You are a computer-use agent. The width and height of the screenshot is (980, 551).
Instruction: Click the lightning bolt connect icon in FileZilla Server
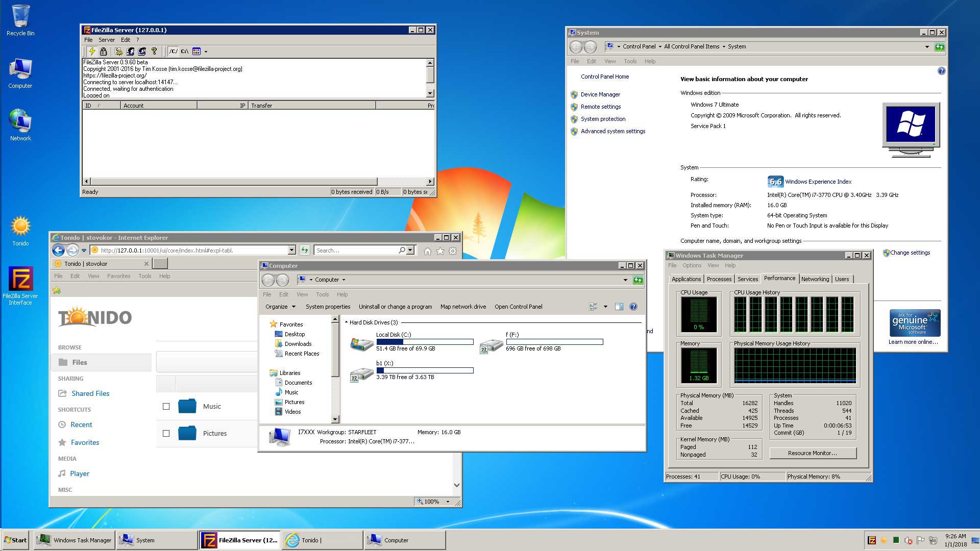(x=92, y=52)
